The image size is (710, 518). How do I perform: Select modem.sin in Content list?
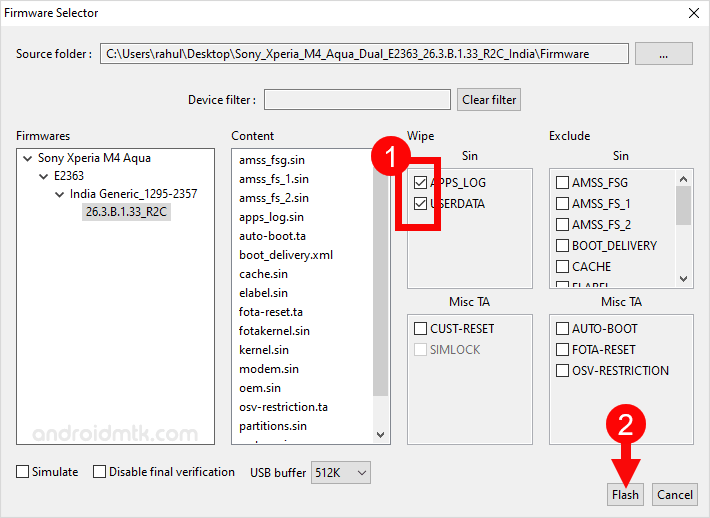269,369
